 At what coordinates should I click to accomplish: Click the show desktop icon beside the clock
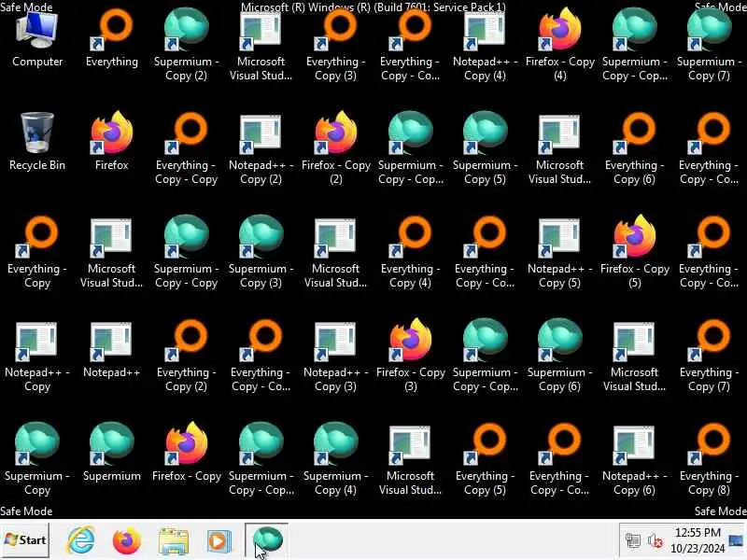coord(737,540)
